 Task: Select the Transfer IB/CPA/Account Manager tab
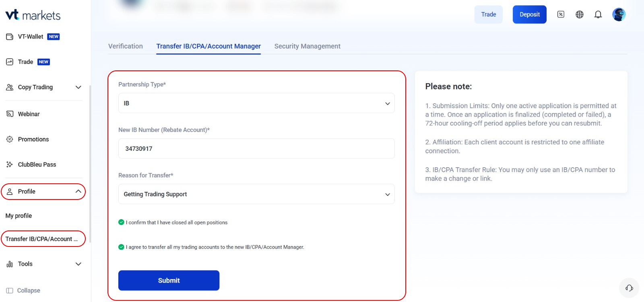208,46
